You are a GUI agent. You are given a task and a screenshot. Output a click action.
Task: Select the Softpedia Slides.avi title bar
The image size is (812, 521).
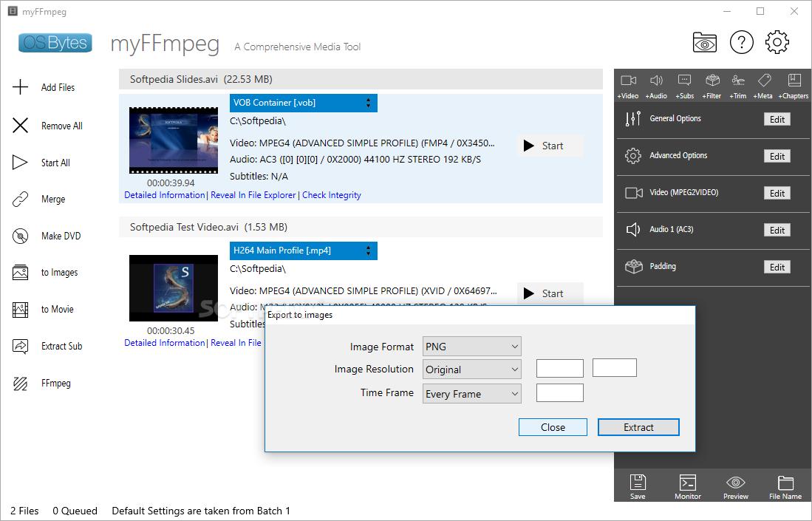tap(361, 79)
